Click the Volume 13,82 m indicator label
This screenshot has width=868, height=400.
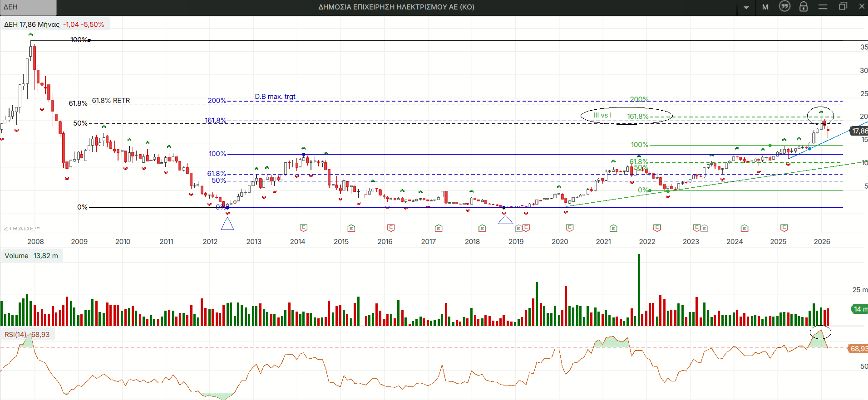coord(31,256)
